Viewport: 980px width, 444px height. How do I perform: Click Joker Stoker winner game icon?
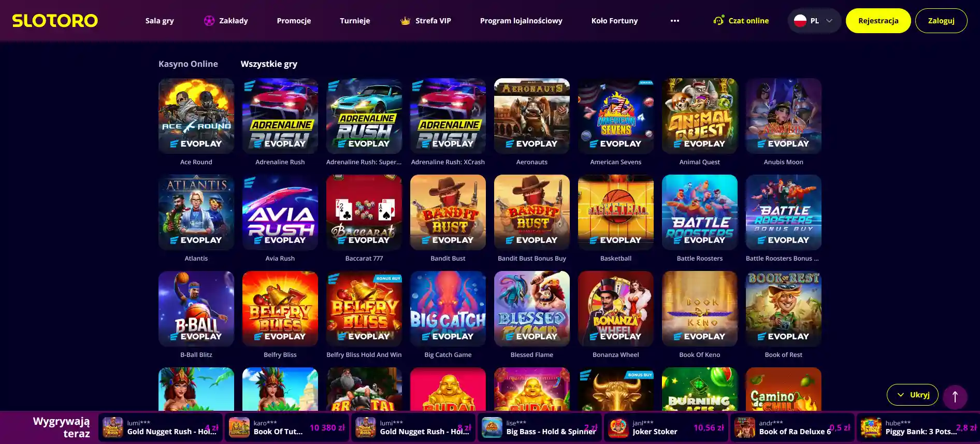(x=618, y=427)
